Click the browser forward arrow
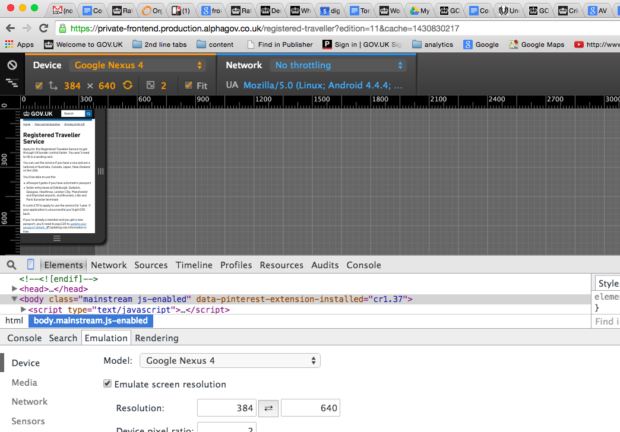 pyautogui.click(x=27, y=28)
